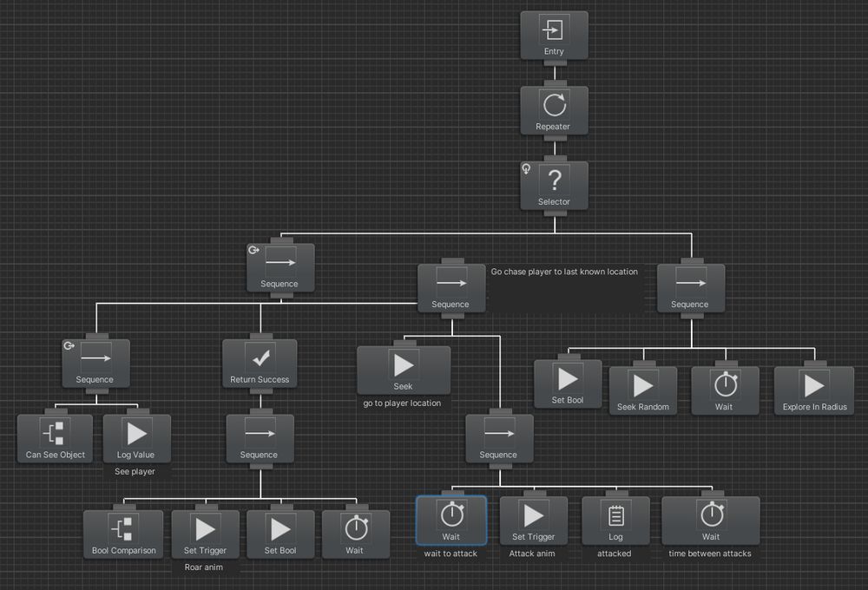868x590 pixels.
Task: Select the Sequence node above the attack tasks
Action: pyautogui.click(x=500, y=439)
